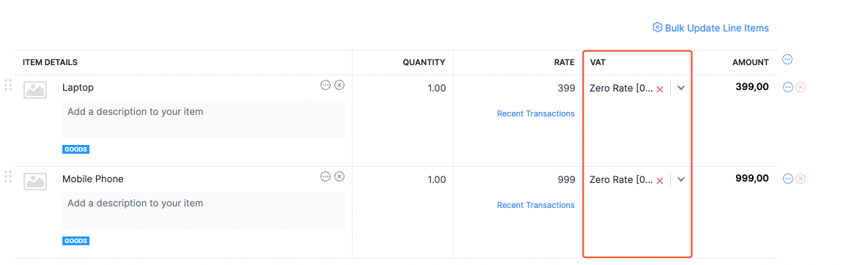Open more options in table header

[787, 59]
